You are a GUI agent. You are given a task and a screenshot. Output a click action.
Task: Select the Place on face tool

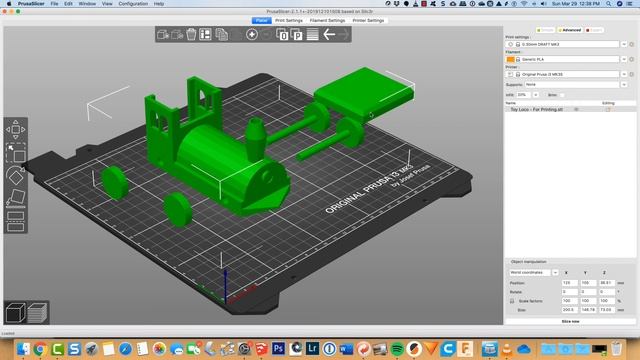16,198
